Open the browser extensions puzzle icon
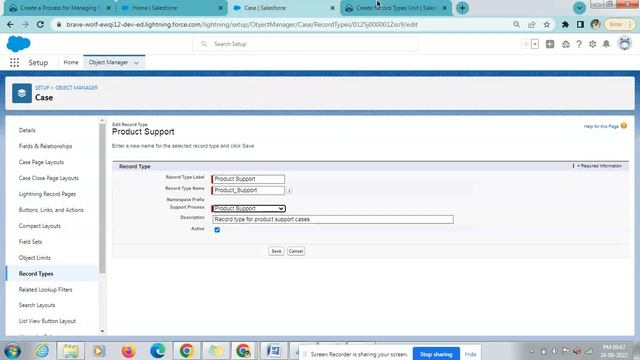This screenshot has width=640, height=360. pyautogui.click(x=565, y=24)
